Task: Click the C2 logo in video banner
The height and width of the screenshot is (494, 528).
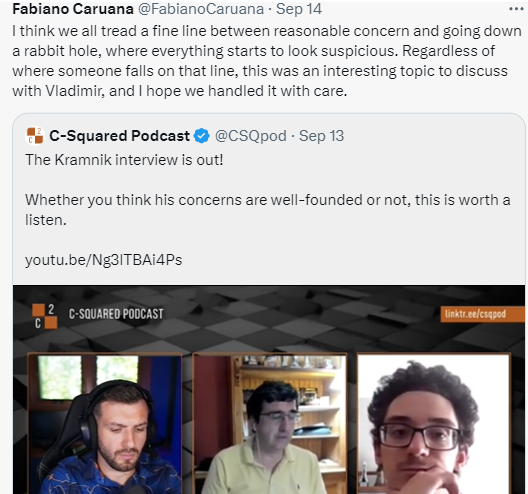Action: point(44,316)
